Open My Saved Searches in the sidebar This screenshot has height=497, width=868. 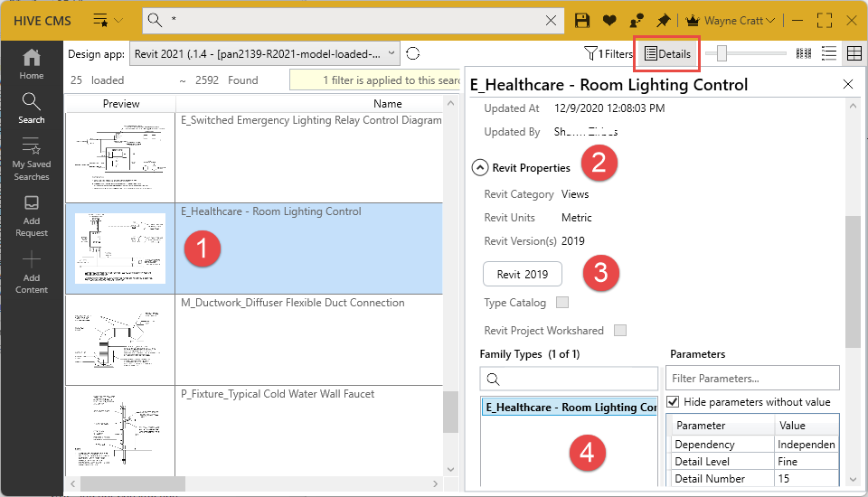(x=32, y=159)
